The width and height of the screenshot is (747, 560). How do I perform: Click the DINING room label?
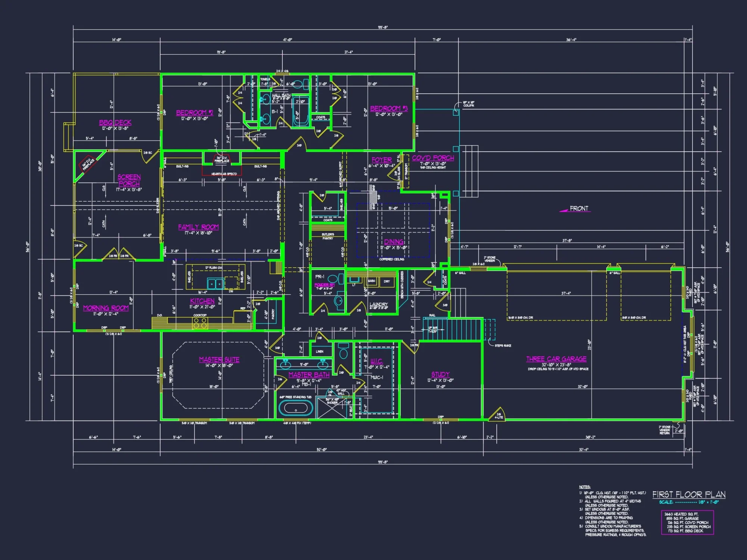(x=394, y=242)
